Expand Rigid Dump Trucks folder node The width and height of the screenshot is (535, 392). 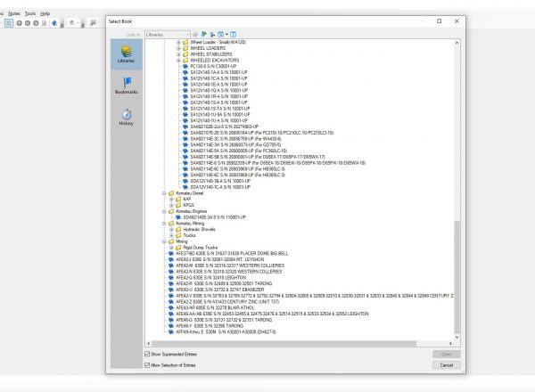171,248
